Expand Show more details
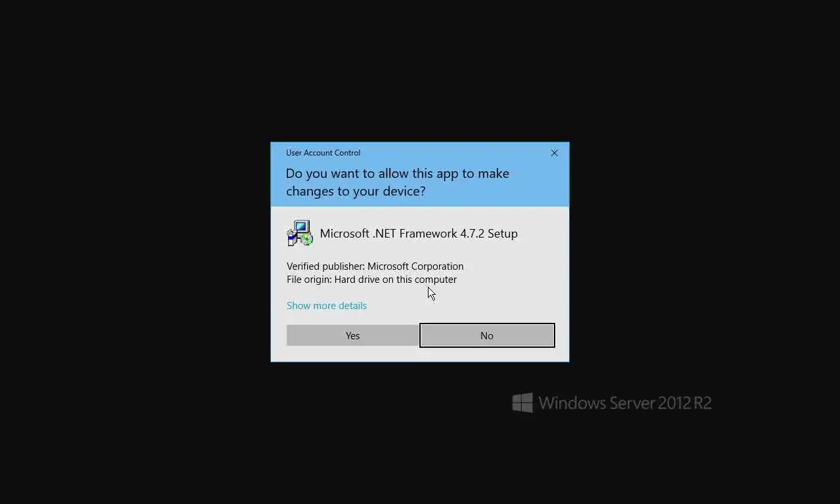This screenshot has width=840, height=504. [327, 306]
